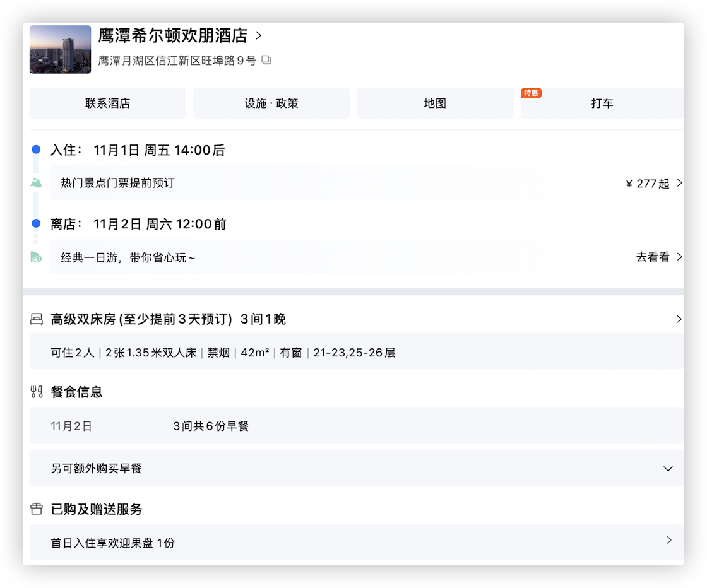
Task: Click the green scenic spot mountain icon
Action: coord(36,183)
